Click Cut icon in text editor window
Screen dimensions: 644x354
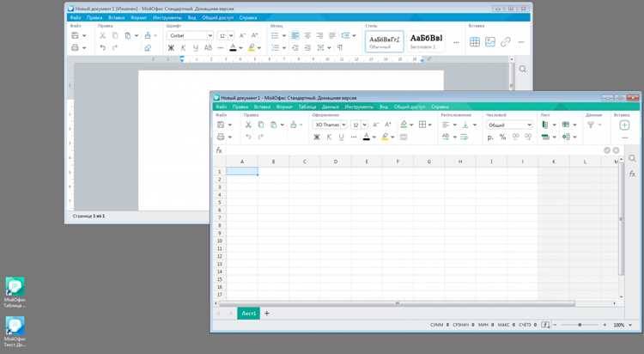click(103, 36)
